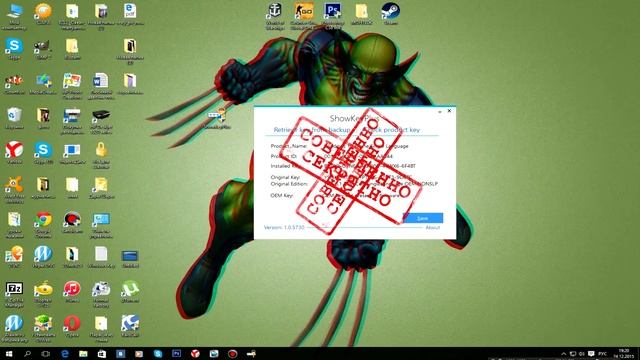Select the Steam desktop shortcut
This screenshot has width=640, height=360.
391,14
